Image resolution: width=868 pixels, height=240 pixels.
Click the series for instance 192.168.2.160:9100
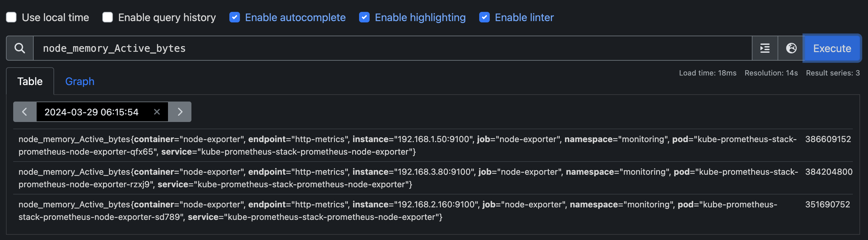point(404,210)
